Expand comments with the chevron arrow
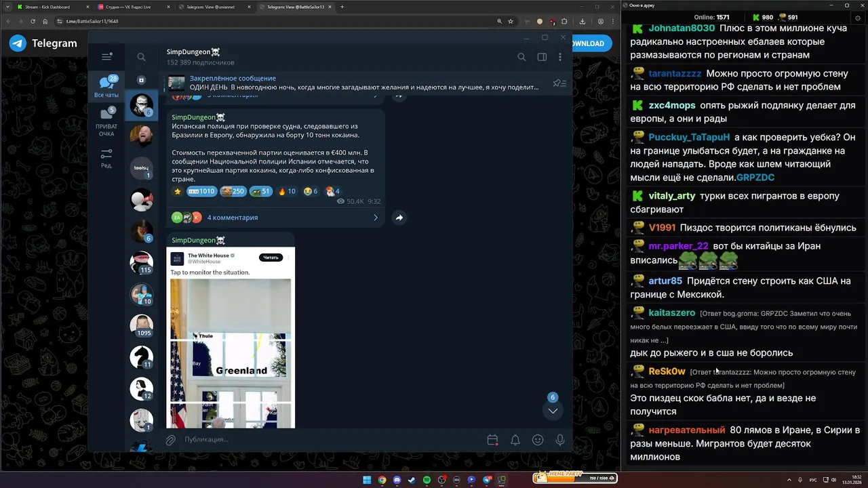Screen dimensions: 868x488 pos(375,218)
